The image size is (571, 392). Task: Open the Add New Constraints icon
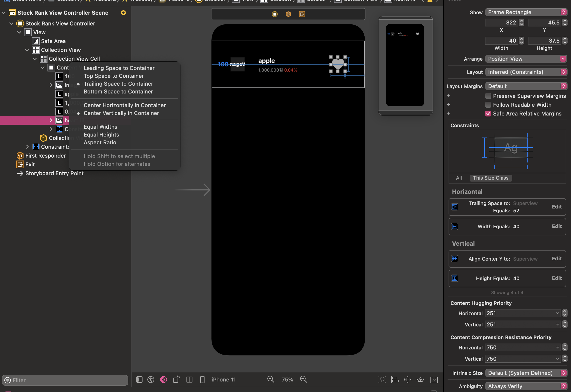(407, 380)
